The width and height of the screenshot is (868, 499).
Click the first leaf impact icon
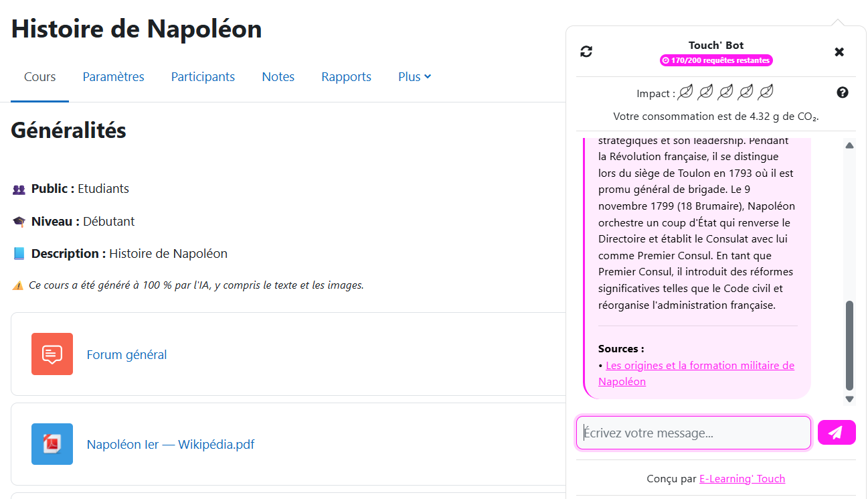[685, 92]
